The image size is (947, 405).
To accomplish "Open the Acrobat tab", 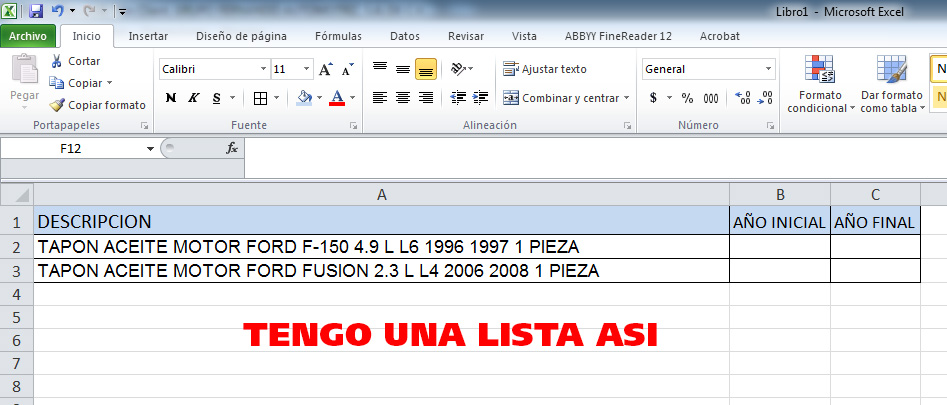I will click(x=719, y=36).
